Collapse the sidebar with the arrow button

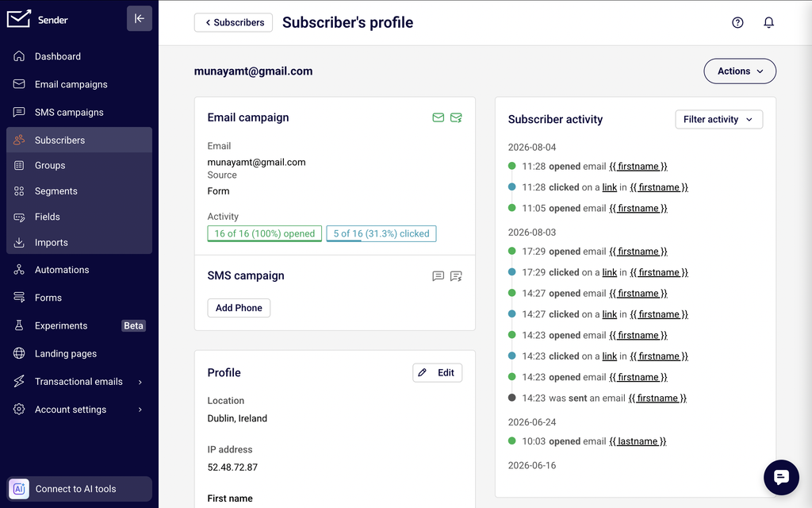click(140, 19)
